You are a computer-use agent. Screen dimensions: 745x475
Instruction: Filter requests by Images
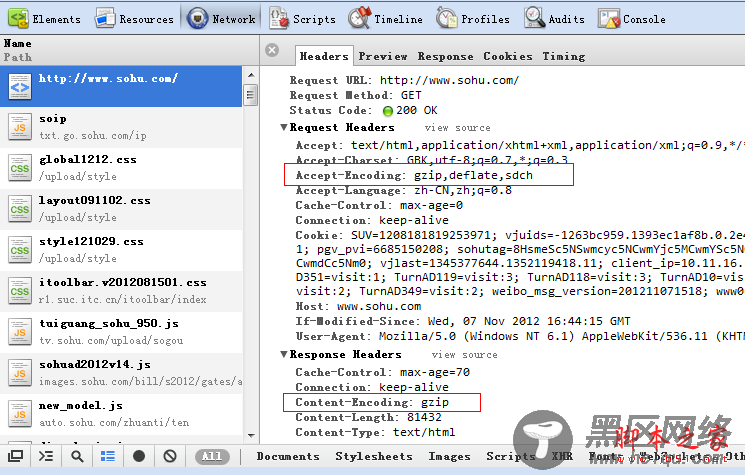pyautogui.click(x=449, y=456)
